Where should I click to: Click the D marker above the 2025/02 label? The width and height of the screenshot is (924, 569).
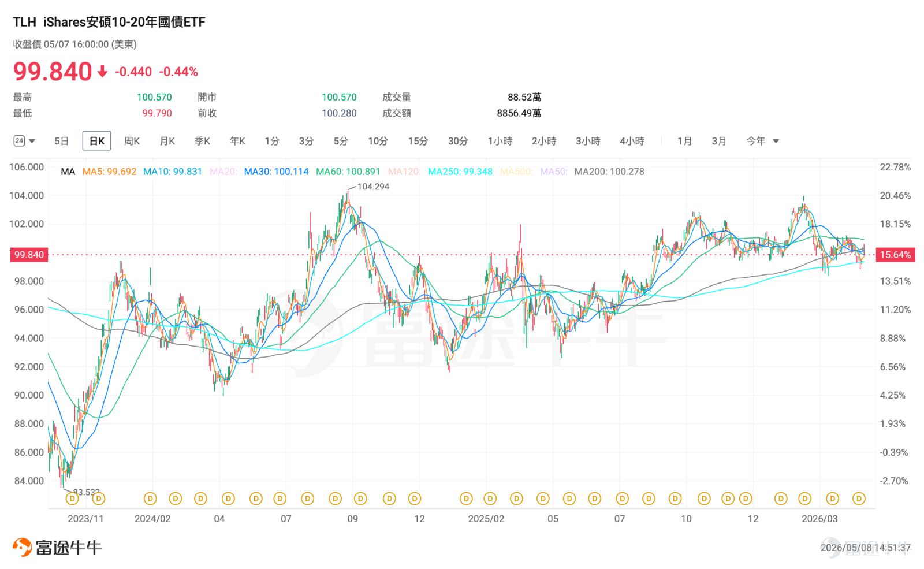490,499
